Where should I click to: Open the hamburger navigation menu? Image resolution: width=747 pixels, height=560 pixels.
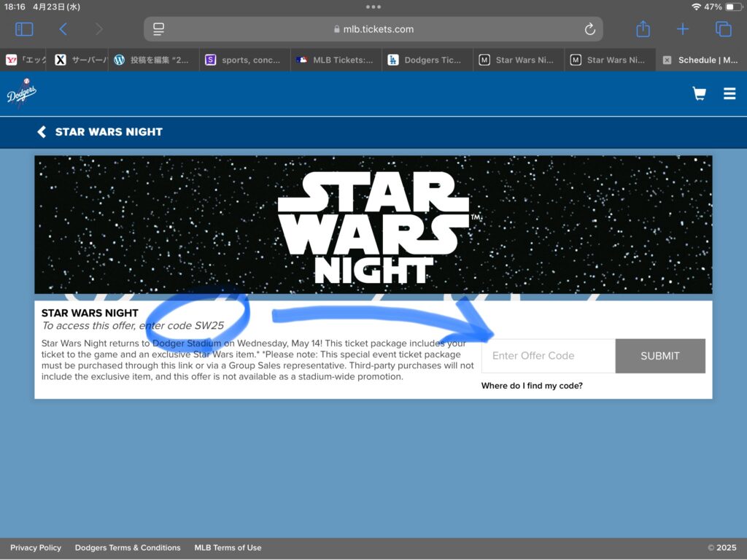[x=729, y=93]
